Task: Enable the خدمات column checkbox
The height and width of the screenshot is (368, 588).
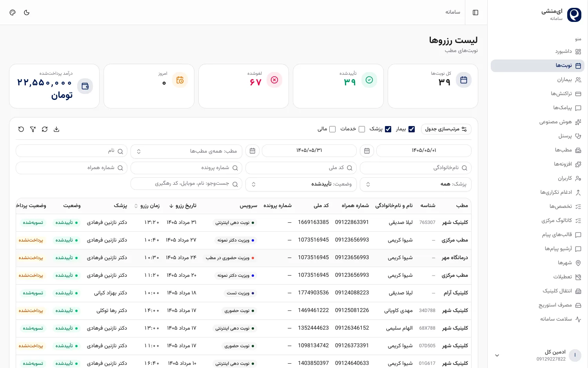Action: [x=362, y=129]
